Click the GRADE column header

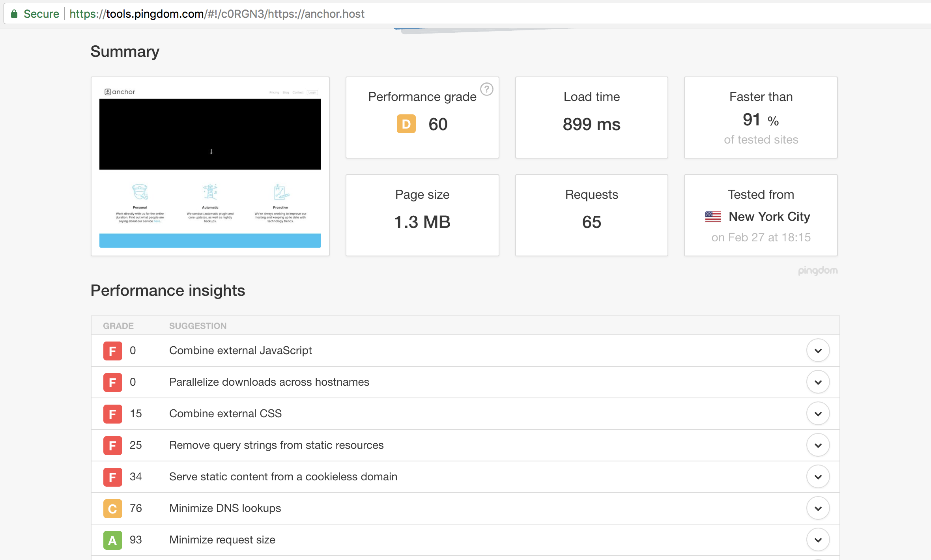[x=118, y=326]
